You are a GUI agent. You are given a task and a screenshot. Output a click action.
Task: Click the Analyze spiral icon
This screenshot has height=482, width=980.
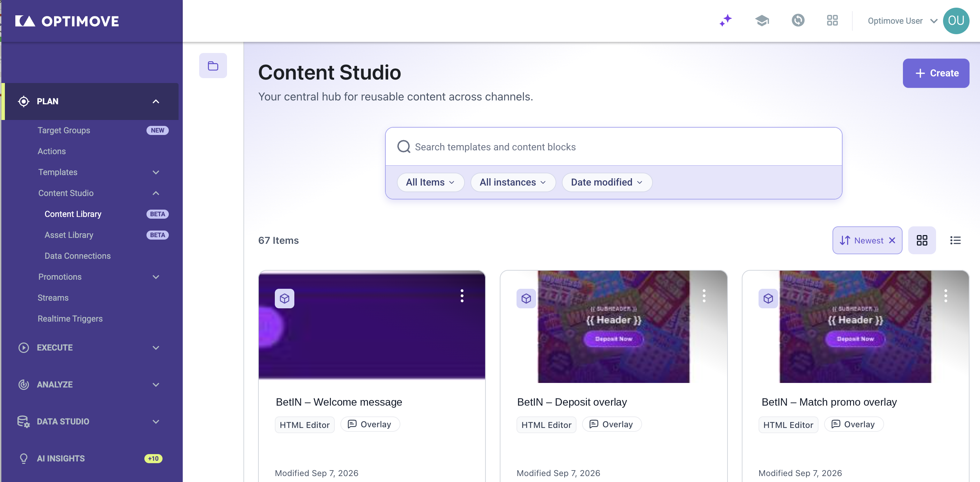pyautogui.click(x=24, y=385)
